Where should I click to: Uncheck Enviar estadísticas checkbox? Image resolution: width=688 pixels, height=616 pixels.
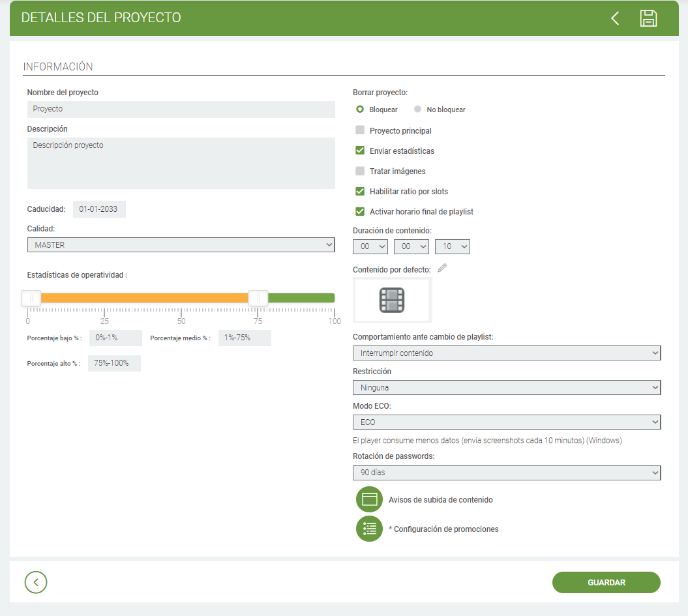point(360,151)
